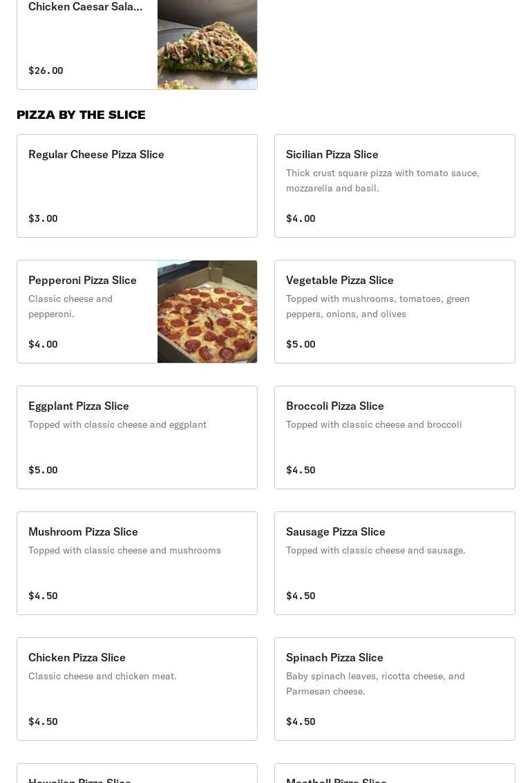
Task: Open the Regular Cheese Pizza Slice item
Action: pos(137,186)
